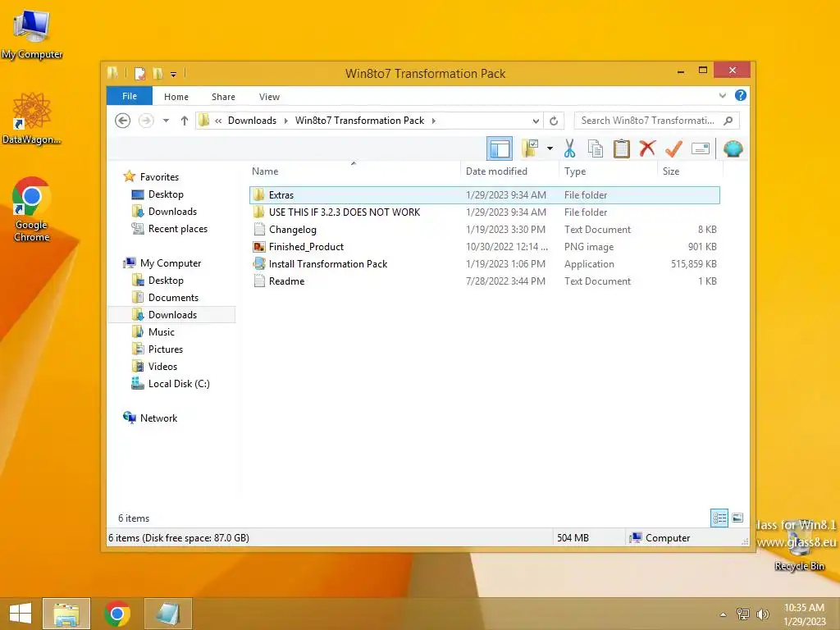
Task: Open the DataWagon desktop shortcut
Action: pyautogui.click(x=32, y=118)
